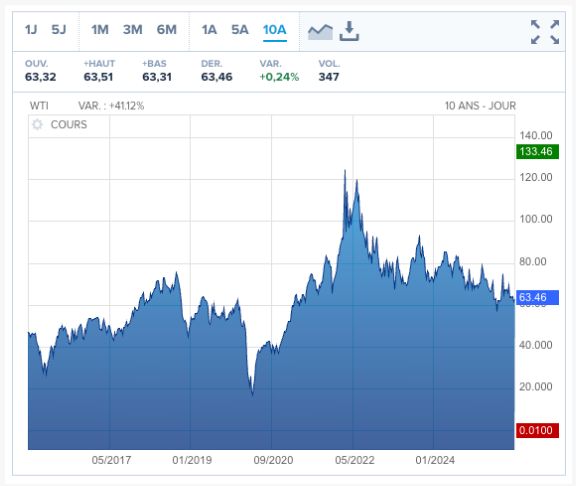Select the 1J time range
Screen dimensions: 576x486
coord(31,29)
